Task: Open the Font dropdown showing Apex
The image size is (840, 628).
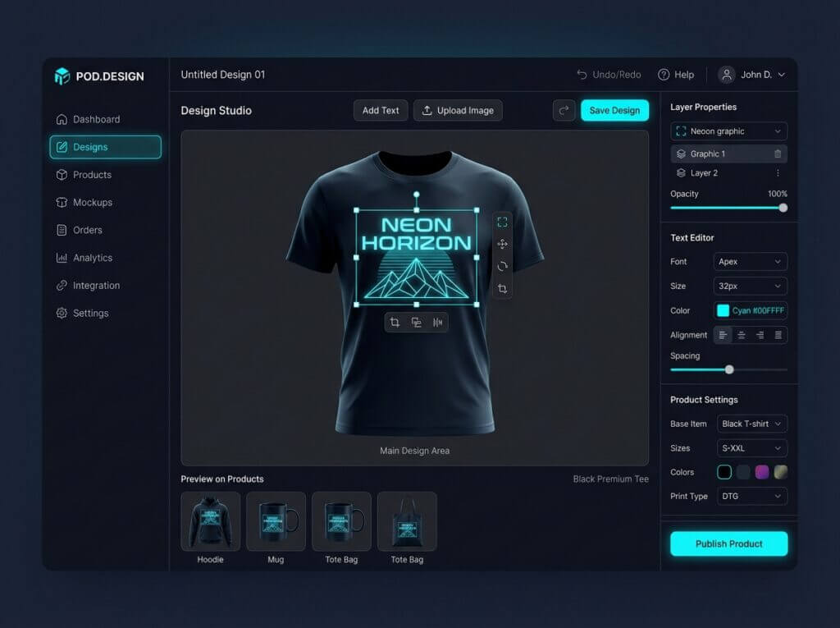Action: tap(750, 262)
